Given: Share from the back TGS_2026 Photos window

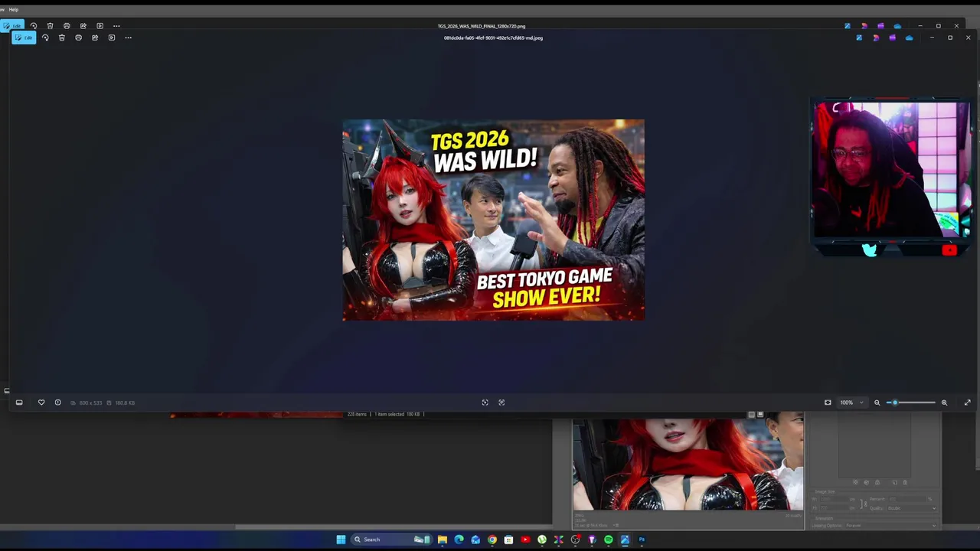Looking at the screenshot, I should (x=83, y=26).
